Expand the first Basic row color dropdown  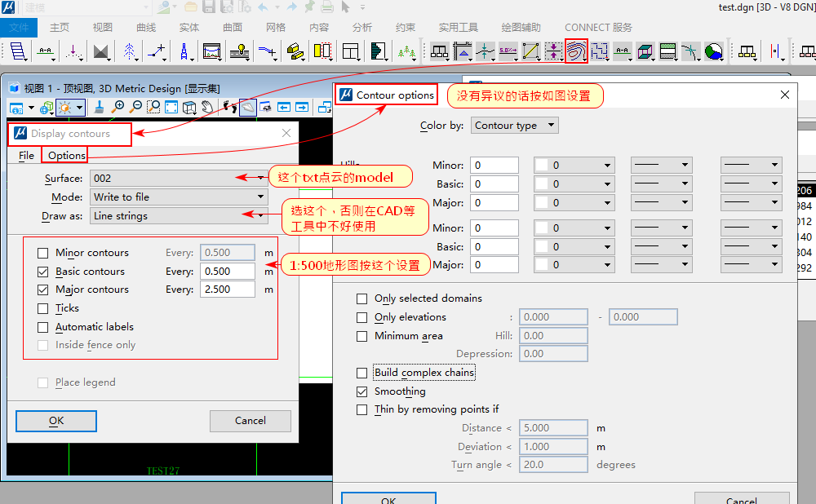(574, 184)
